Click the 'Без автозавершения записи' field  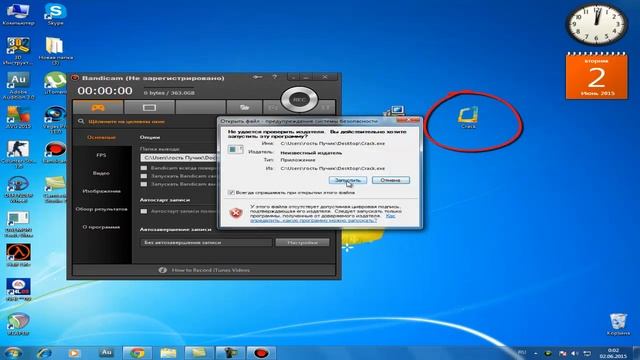pyautogui.click(x=206, y=242)
